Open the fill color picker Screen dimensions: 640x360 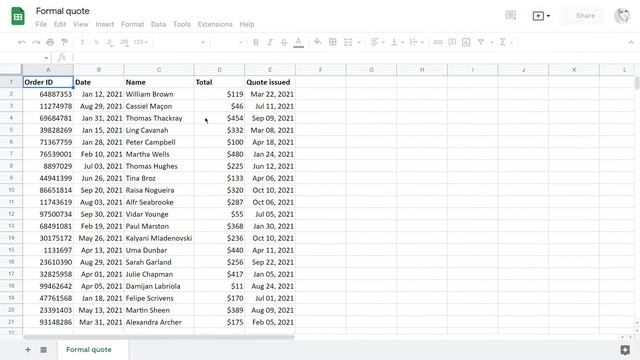coord(317,42)
